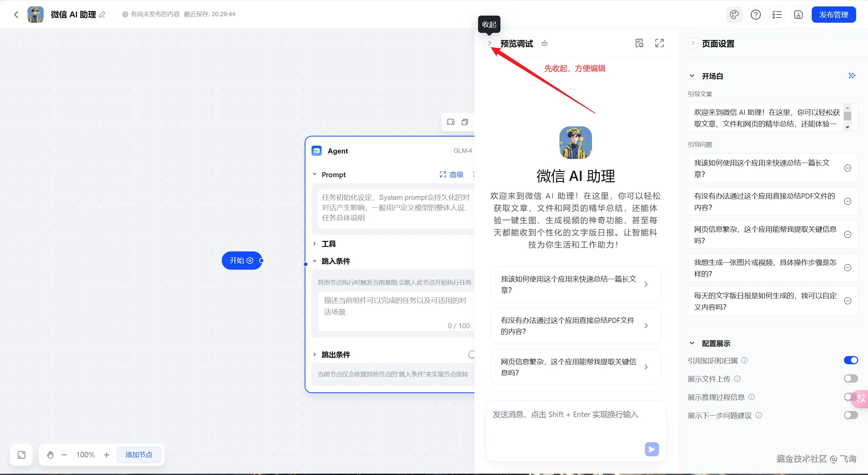Click the zoom-in plus control

click(106, 455)
